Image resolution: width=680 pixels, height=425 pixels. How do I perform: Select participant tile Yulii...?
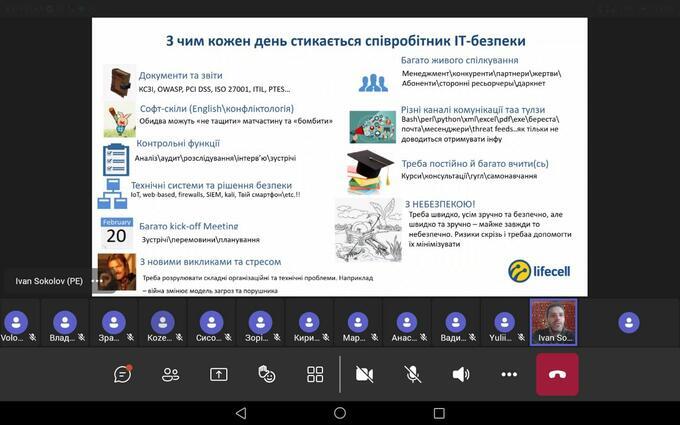503,322
